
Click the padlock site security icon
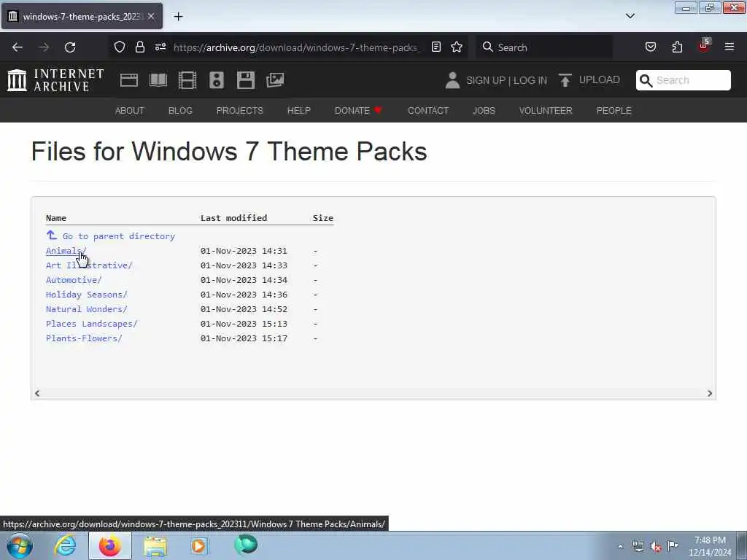[x=139, y=47]
